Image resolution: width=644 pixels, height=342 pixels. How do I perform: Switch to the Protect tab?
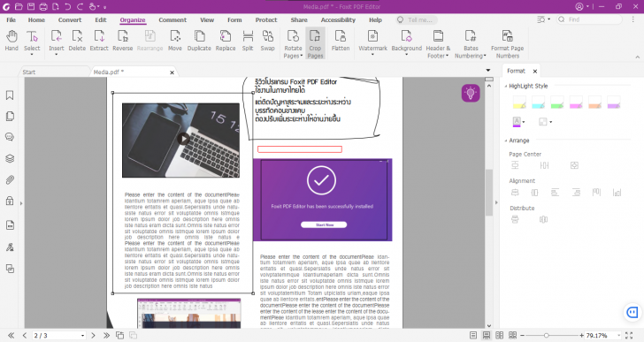pos(266,19)
